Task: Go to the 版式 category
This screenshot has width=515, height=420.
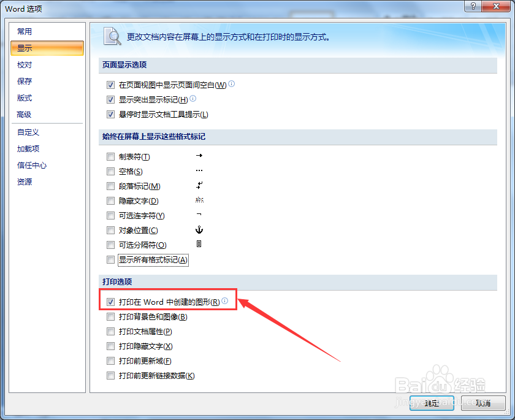Action: (x=47, y=98)
